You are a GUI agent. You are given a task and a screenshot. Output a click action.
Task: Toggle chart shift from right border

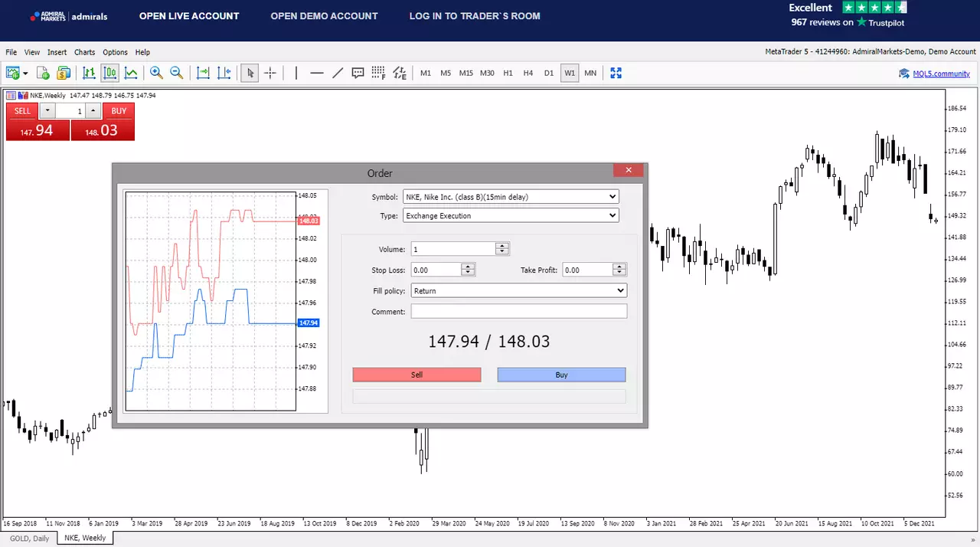point(224,73)
